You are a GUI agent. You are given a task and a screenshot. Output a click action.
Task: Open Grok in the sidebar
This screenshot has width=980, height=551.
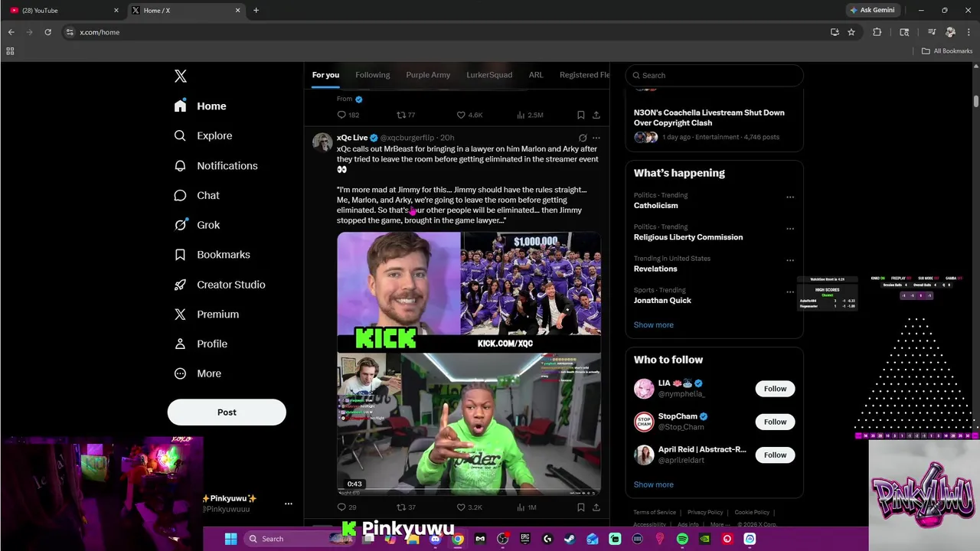(198, 225)
